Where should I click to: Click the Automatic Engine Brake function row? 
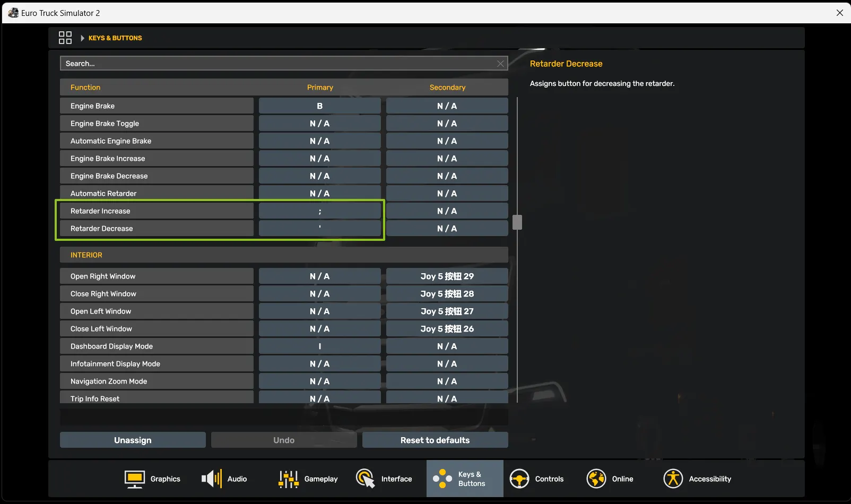tap(157, 141)
